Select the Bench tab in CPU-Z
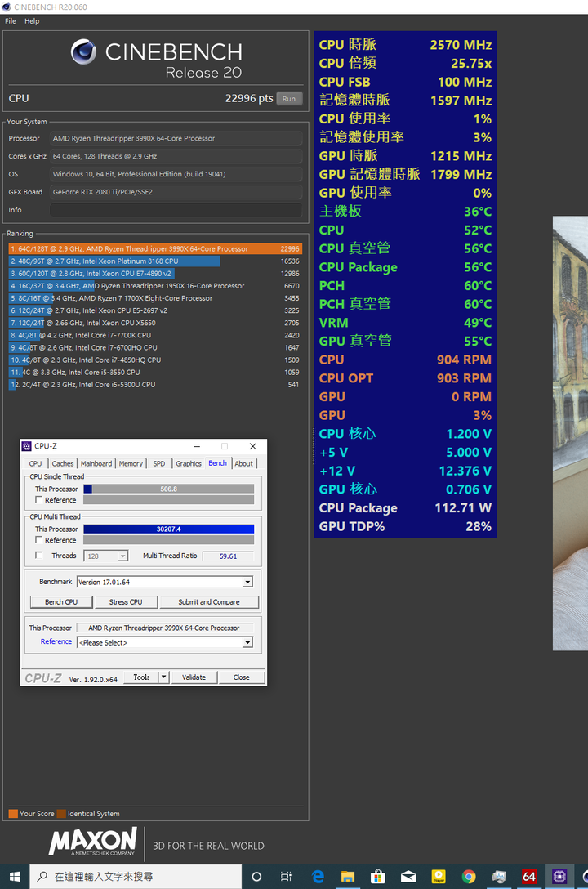Image resolution: width=588 pixels, height=889 pixels. (217, 463)
